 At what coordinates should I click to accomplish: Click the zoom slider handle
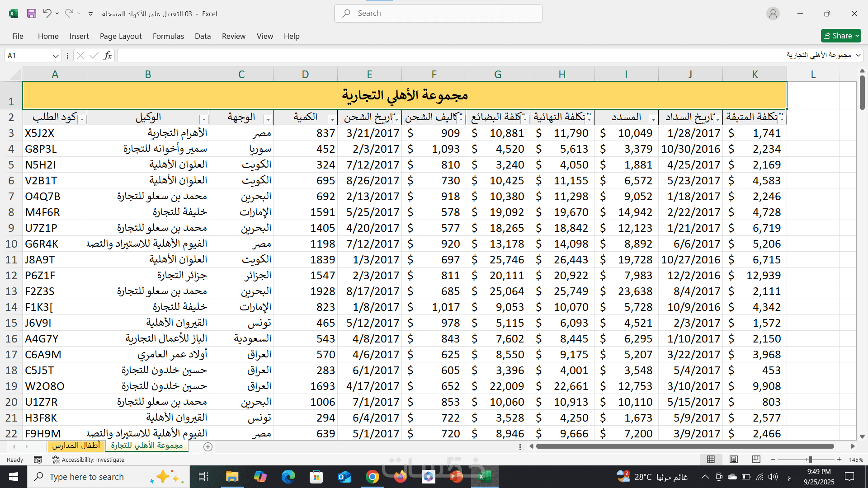pos(810,460)
